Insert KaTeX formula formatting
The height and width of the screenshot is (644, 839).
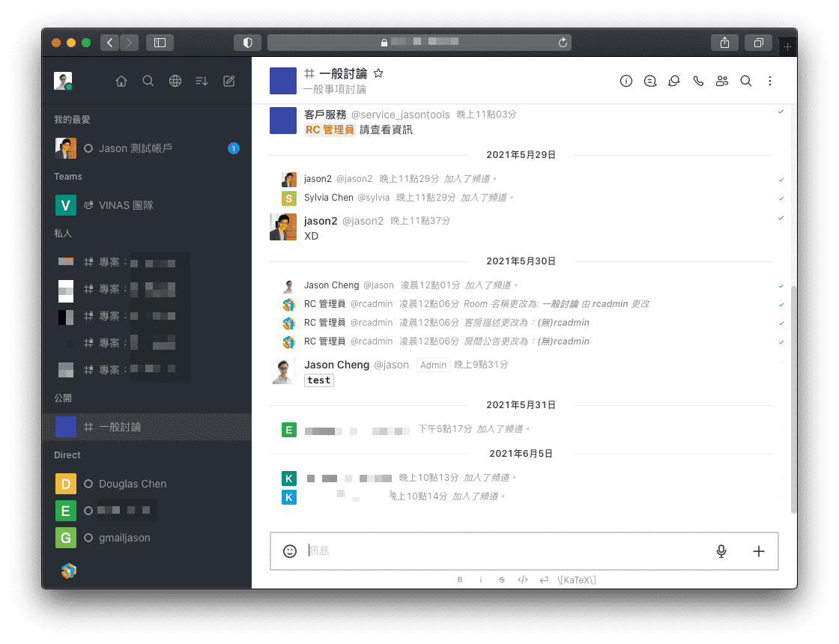[576, 580]
